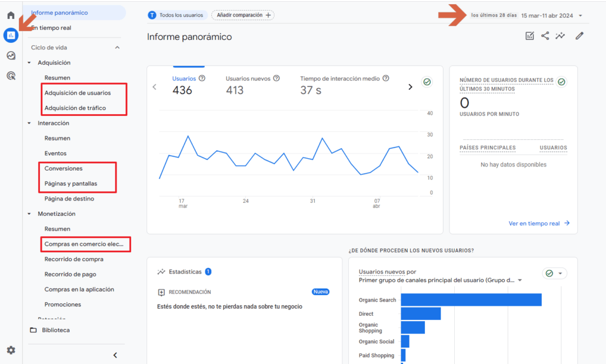Collapse the sidebar with the chevron arrow
Image resolution: width=606 pixels, height=364 pixels.
point(115,355)
